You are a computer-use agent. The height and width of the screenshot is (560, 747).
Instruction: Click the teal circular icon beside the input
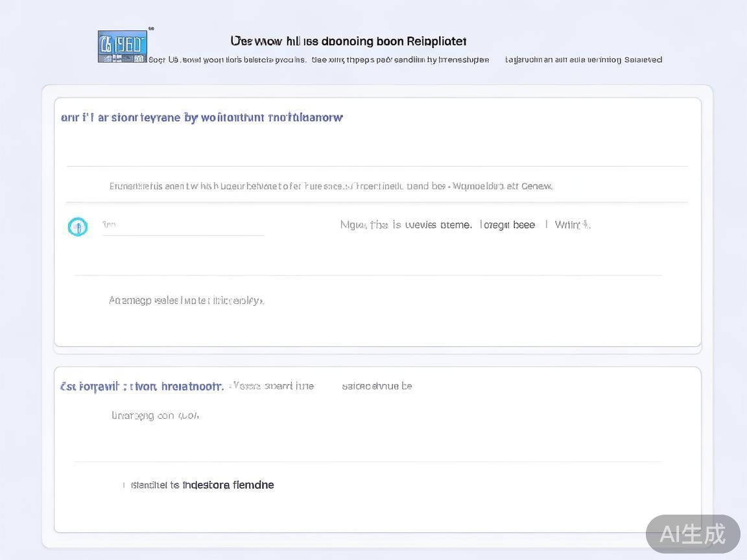[x=78, y=226]
